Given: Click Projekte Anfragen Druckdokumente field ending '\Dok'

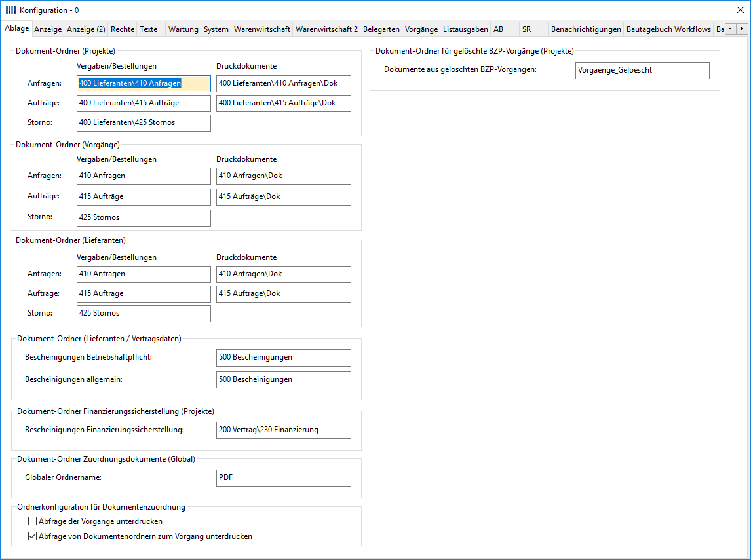Looking at the screenshot, I should [x=284, y=83].
